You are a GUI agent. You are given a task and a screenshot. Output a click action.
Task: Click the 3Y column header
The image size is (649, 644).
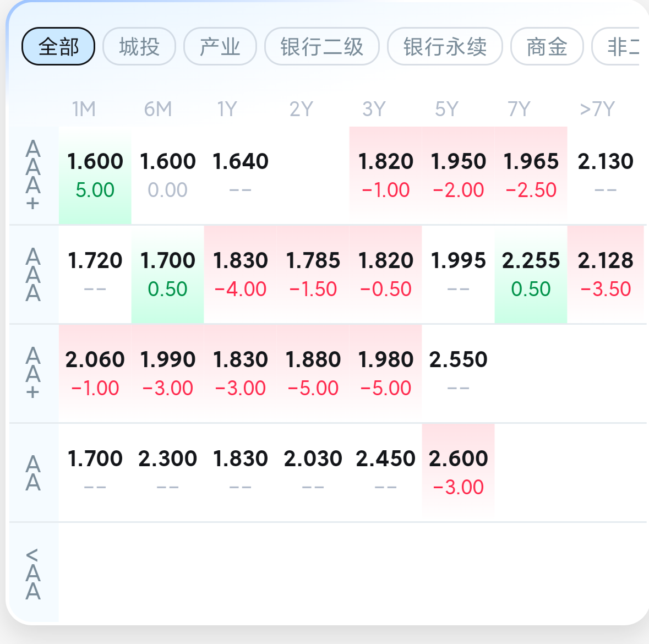click(x=374, y=110)
